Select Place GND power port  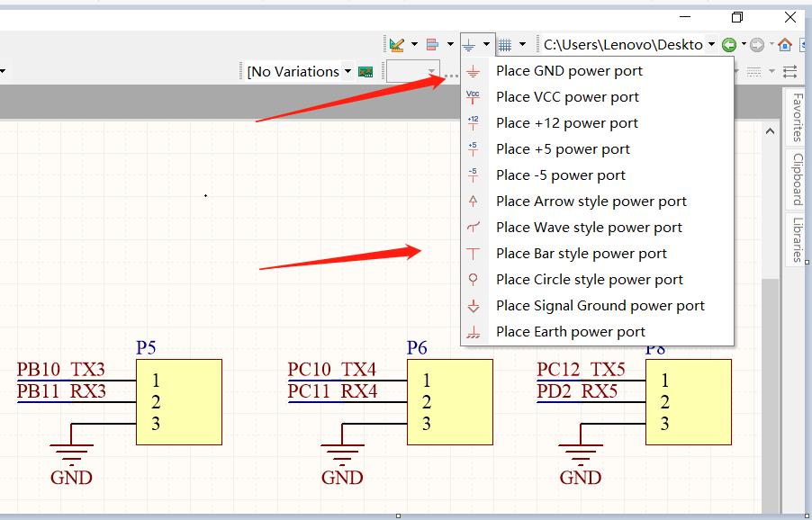[597, 71]
